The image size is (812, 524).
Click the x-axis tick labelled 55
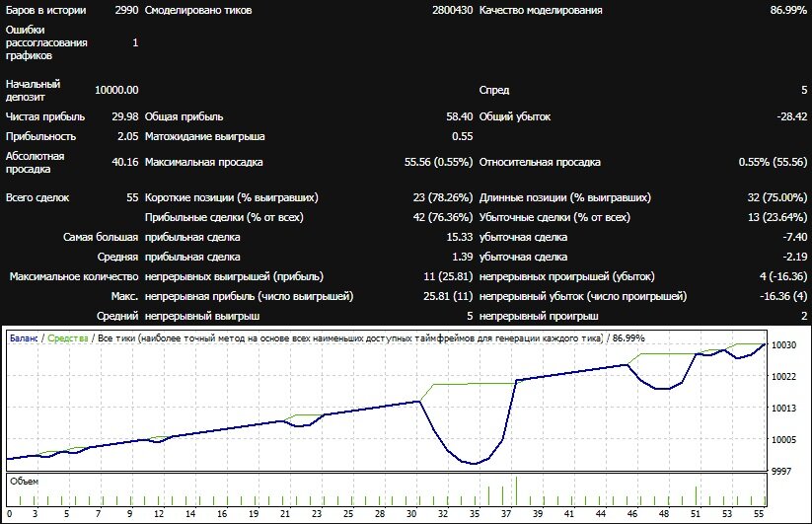tap(759, 514)
